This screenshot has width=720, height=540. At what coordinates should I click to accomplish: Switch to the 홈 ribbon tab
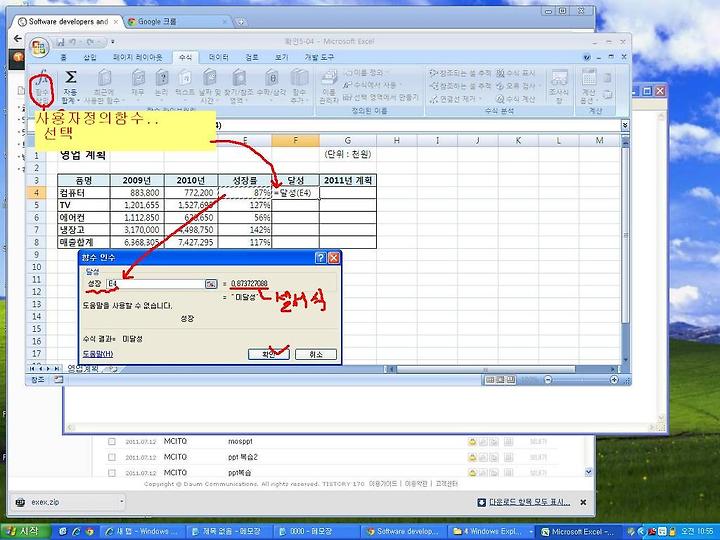tap(63, 57)
